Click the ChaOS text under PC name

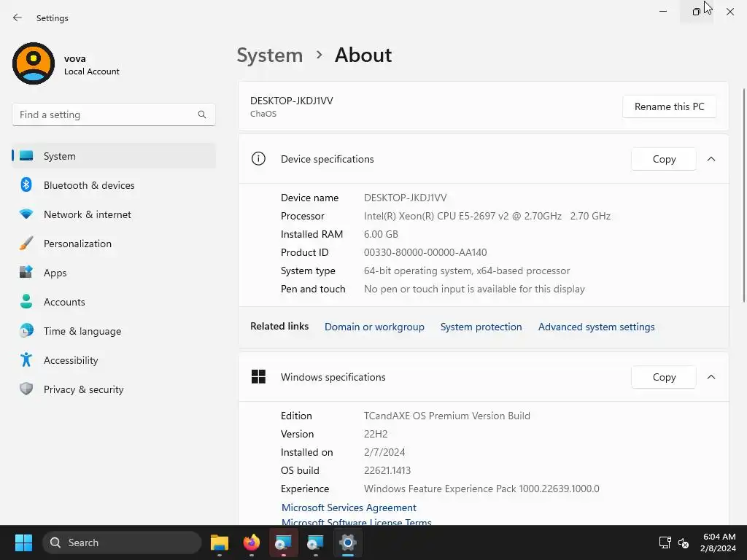coord(263,114)
